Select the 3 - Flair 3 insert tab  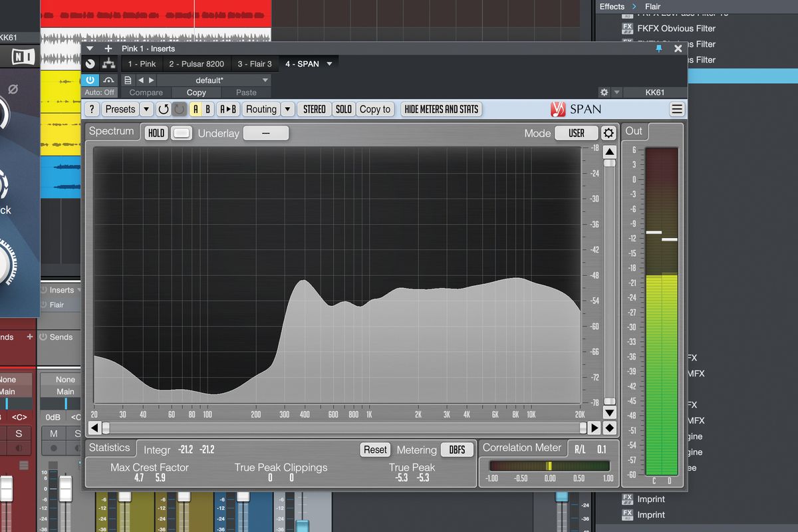[255, 63]
